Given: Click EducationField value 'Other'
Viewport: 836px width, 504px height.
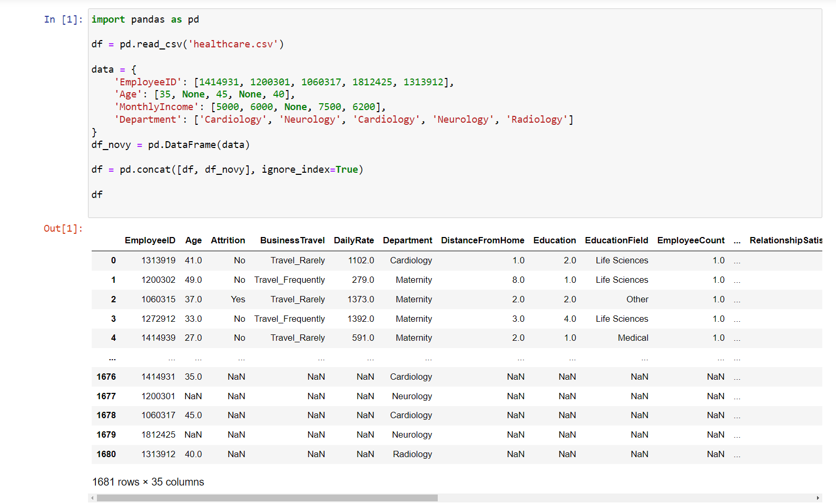Looking at the screenshot, I should (x=637, y=299).
